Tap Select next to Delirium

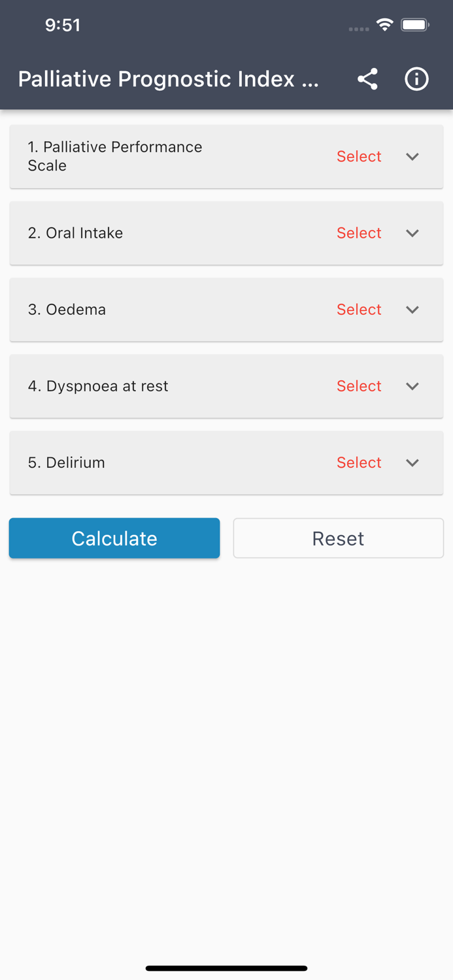(x=359, y=463)
